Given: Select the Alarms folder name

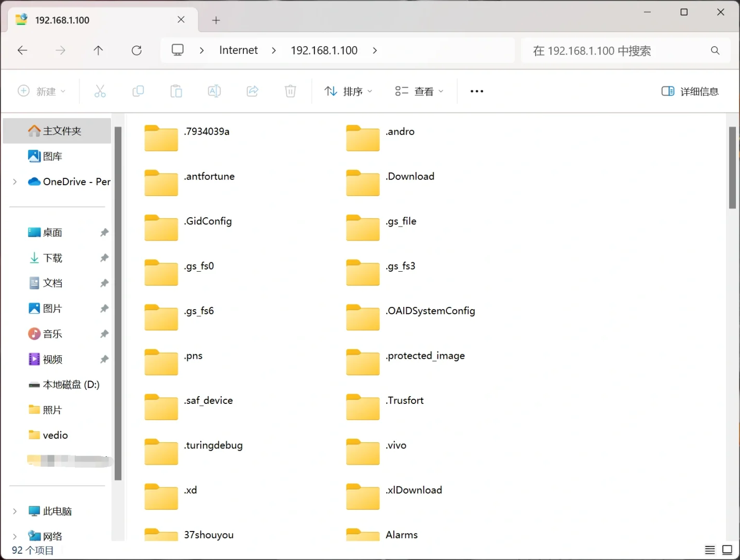Looking at the screenshot, I should (x=402, y=535).
